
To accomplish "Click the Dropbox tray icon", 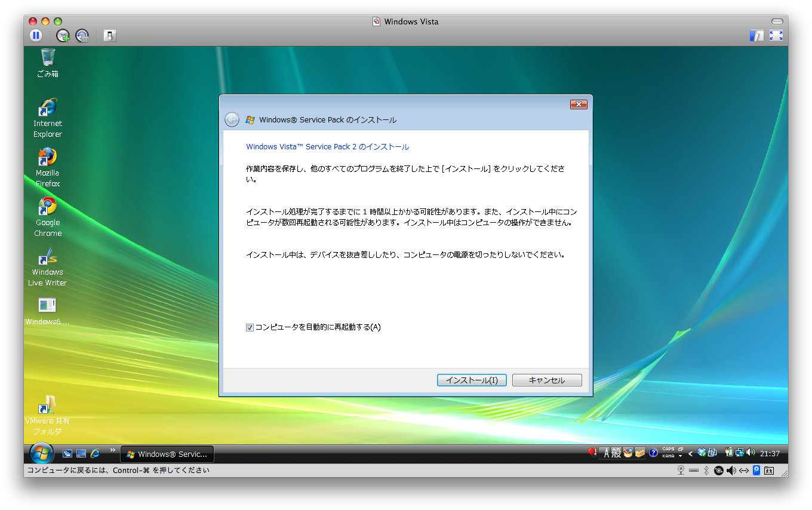I will click(702, 453).
